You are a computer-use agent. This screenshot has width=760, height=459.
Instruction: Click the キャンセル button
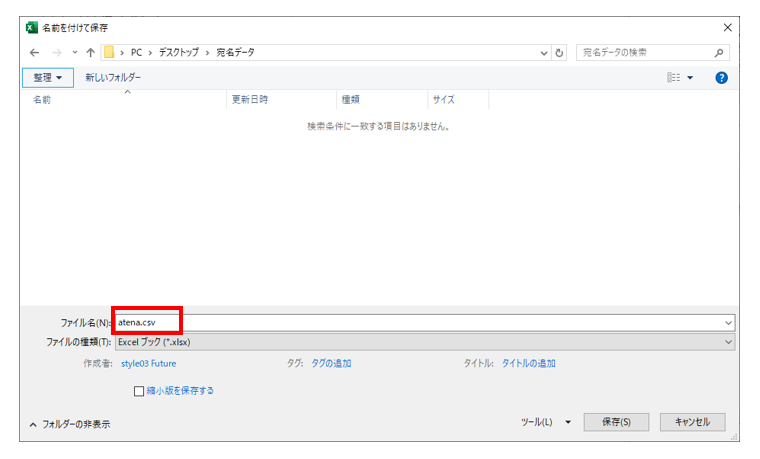point(692,422)
